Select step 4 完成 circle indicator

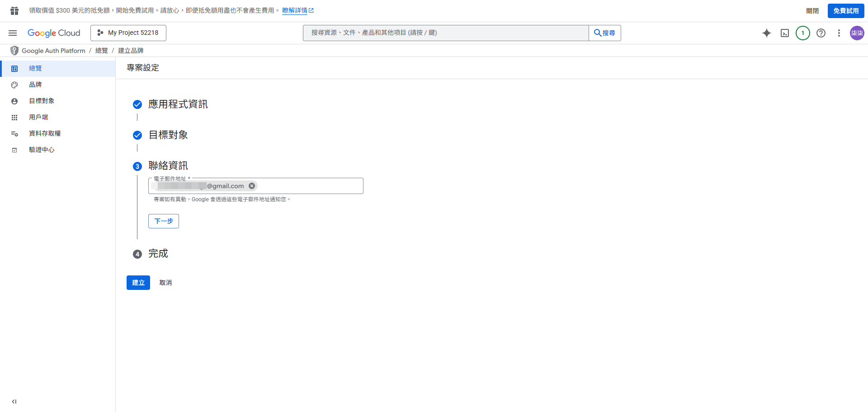137,254
